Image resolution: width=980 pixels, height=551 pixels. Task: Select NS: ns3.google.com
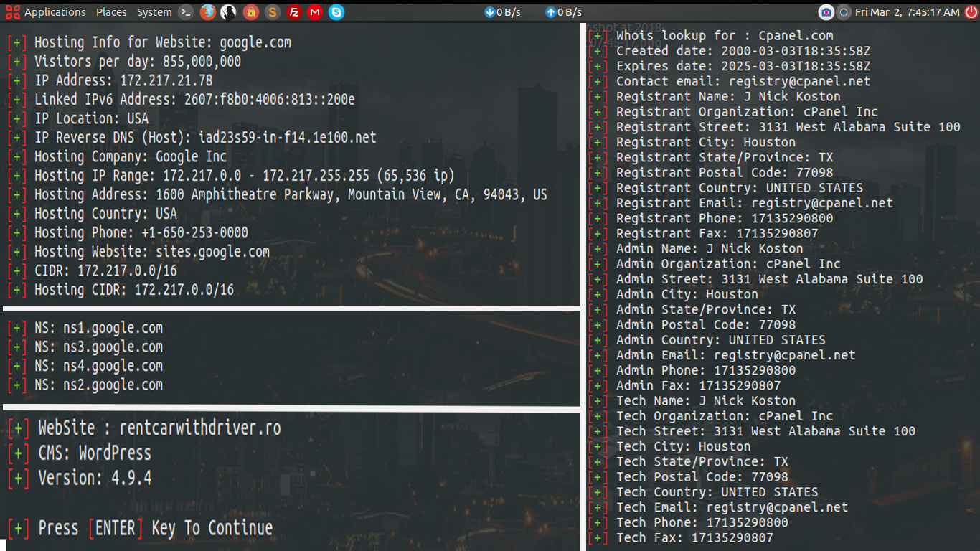tap(85, 347)
